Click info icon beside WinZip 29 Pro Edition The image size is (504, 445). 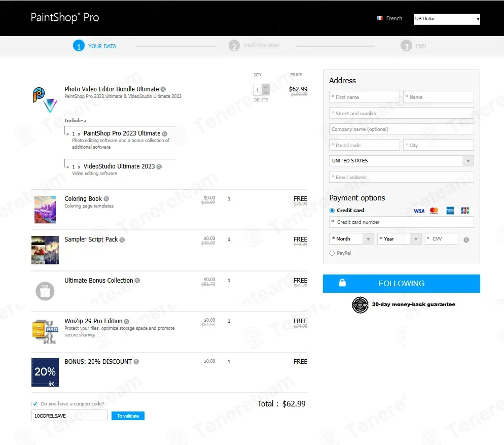127,321
